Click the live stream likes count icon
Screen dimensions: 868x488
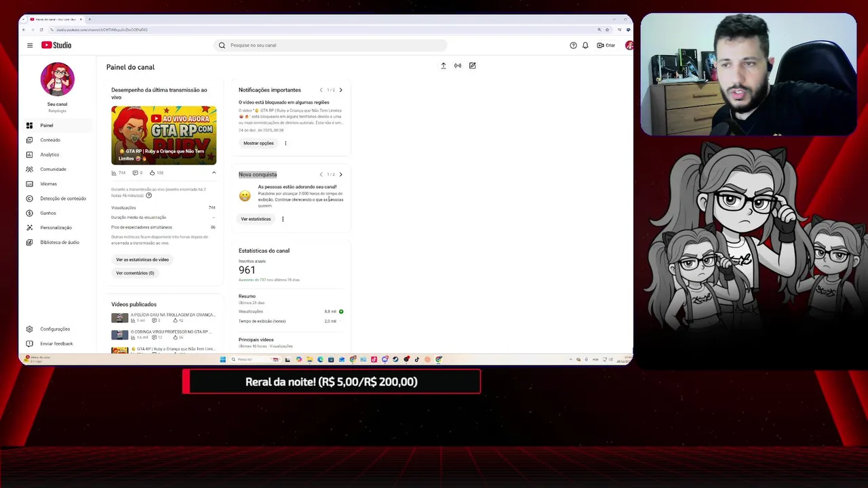tap(153, 173)
